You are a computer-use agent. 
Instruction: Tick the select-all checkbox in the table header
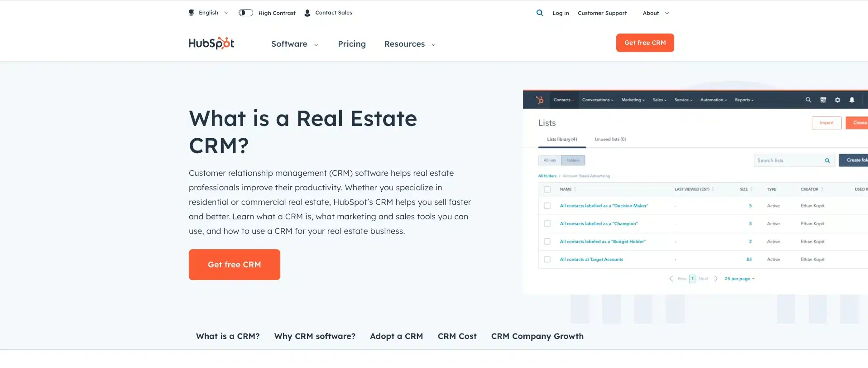pos(547,189)
